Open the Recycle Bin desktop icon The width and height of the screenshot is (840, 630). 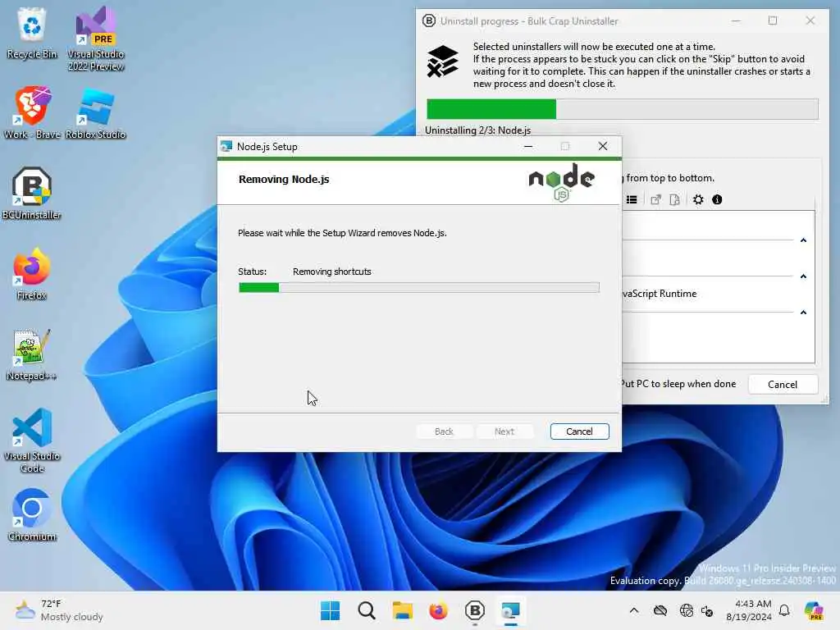(32, 33)
